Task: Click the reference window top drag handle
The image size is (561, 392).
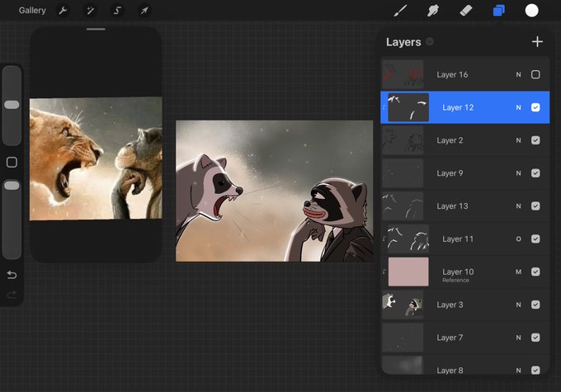Action: point(96,29)
